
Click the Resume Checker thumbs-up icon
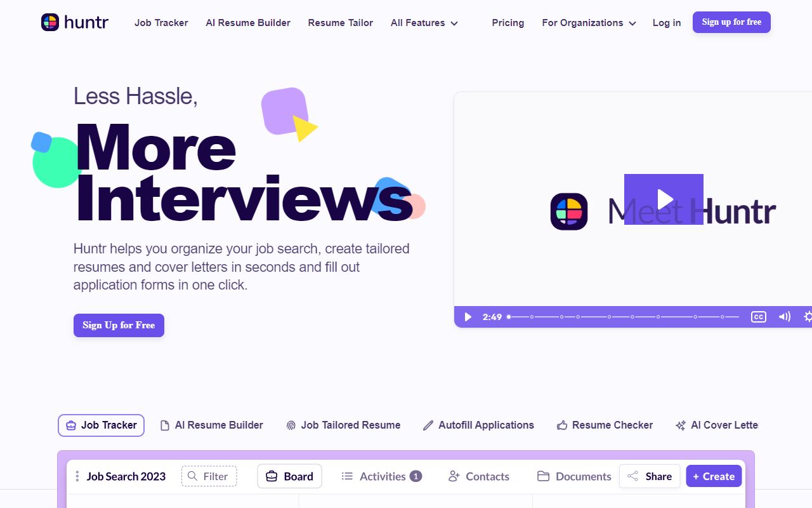(x=562, y=425)
